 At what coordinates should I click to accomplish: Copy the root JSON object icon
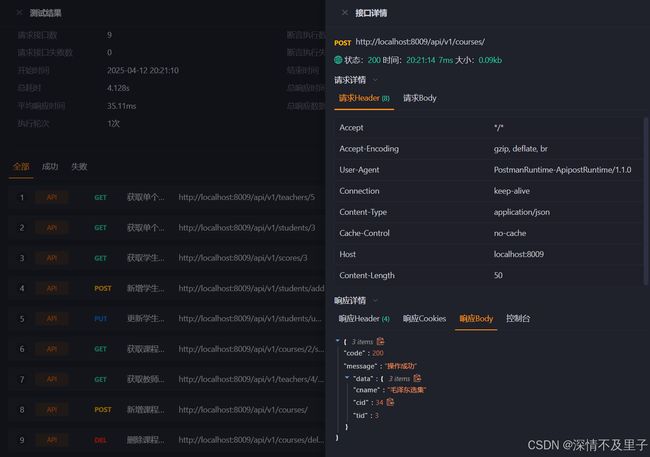point(380,341)
